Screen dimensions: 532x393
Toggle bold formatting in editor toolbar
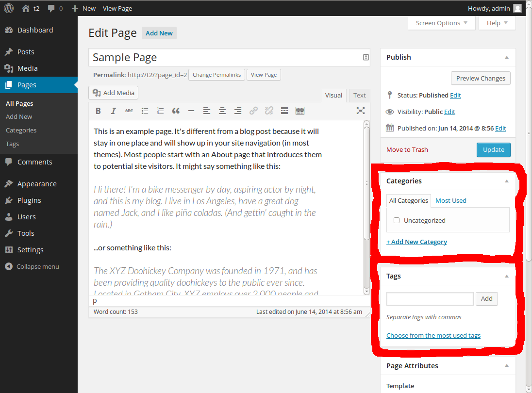coord(98,111)
